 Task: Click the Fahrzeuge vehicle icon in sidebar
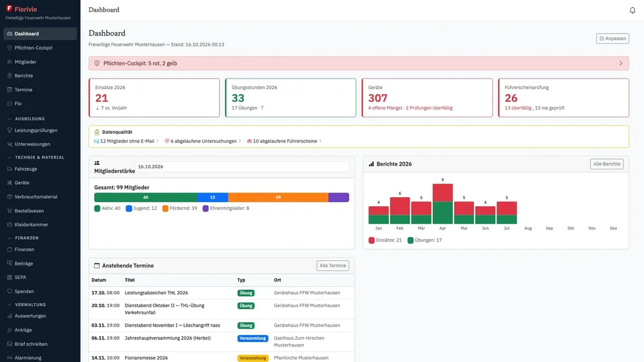[x=10, y=169]
